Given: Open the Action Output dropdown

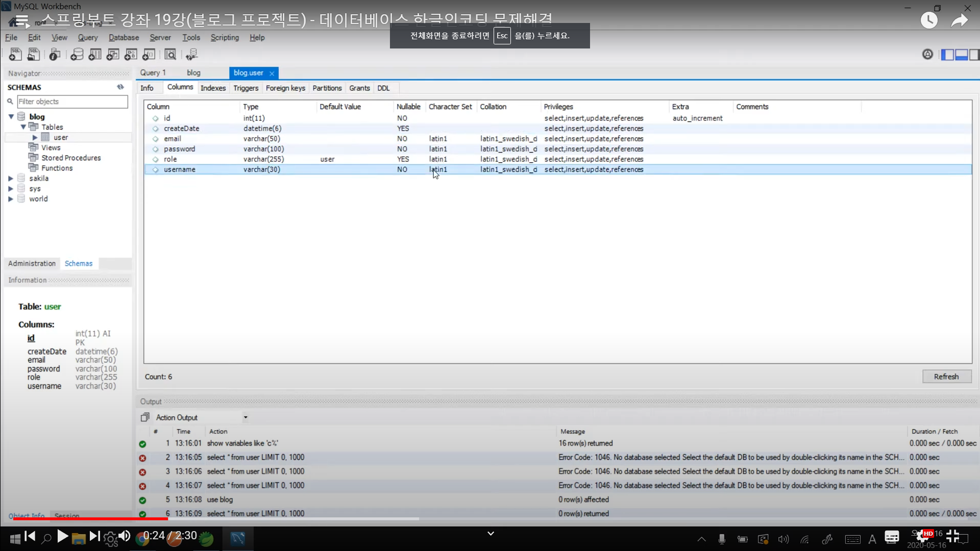Looking at the screenshot, I should (x=246, y=417).
